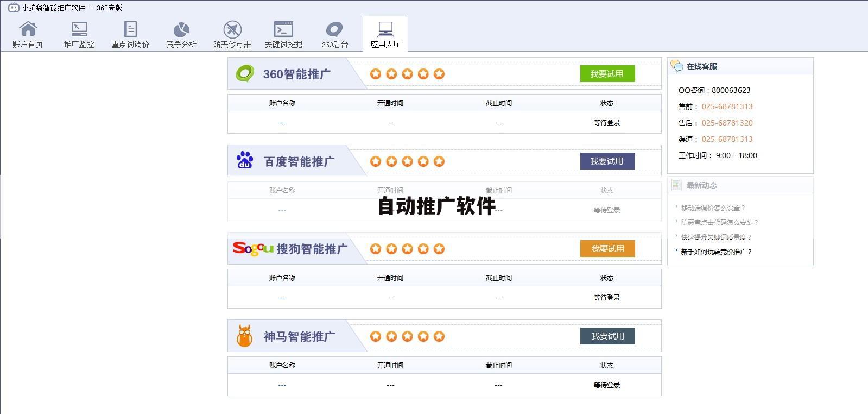Click the 在线客服 chat bubble icon
Screen dimensions: 868x414
point(677,66)
